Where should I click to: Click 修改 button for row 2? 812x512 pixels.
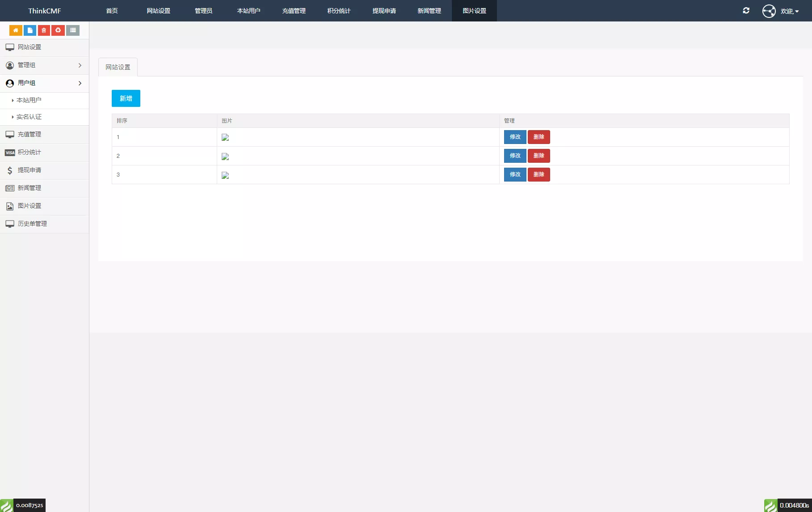[515, 156]
